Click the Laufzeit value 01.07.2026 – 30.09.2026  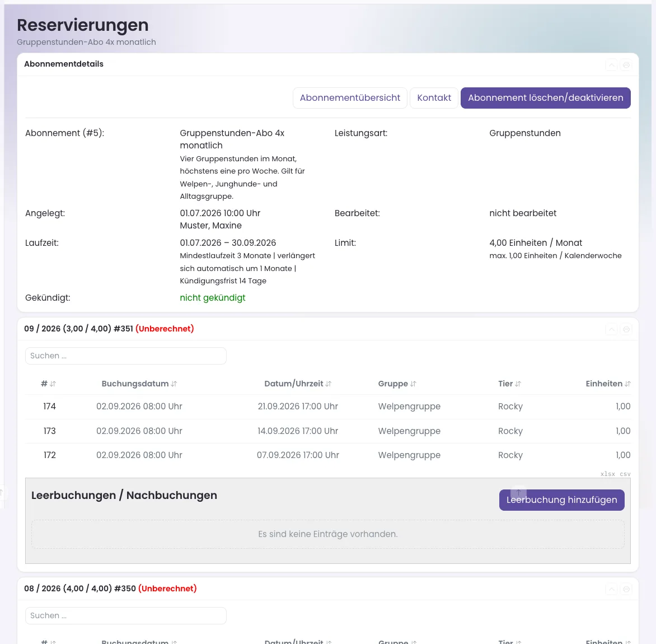click(228, 242)
